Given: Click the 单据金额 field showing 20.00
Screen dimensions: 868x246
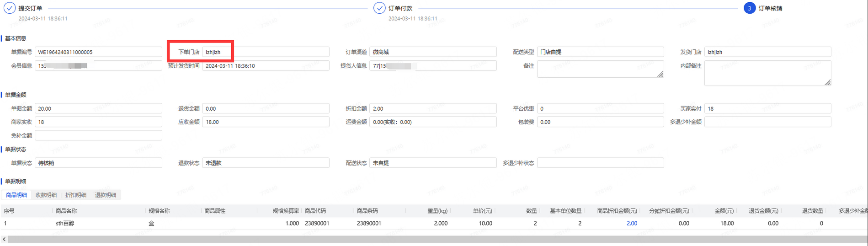Looking at the screenshot, I should pos(98,109).
